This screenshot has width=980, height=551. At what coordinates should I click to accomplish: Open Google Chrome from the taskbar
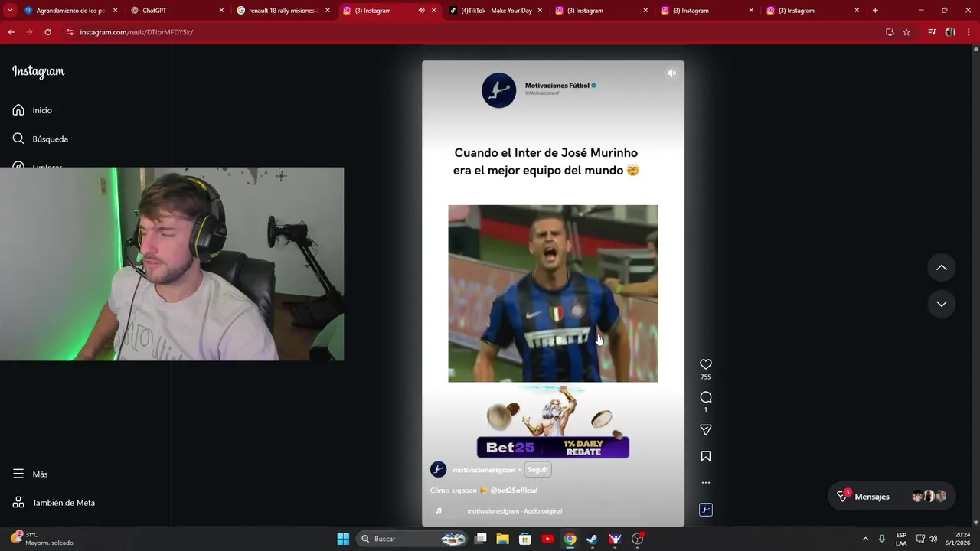click(x=570, y=539)
